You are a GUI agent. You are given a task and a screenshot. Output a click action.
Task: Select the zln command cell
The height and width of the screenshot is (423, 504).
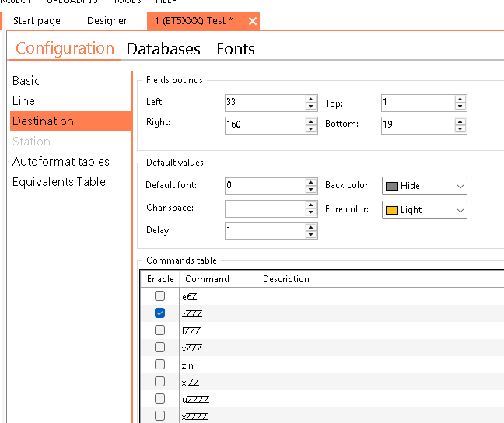click(219, 365)
